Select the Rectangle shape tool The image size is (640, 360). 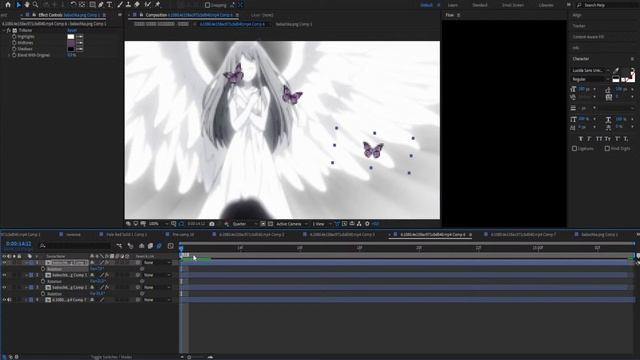pos(93,4)
